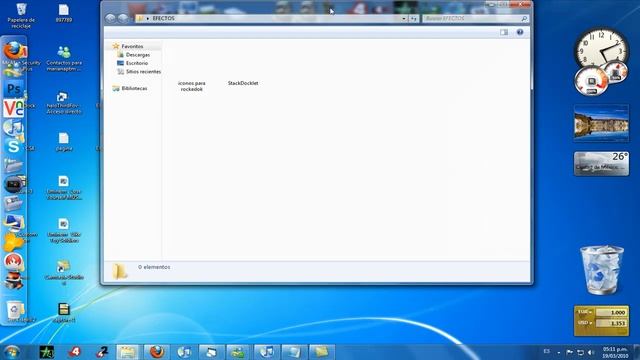Click the Explorer folder taskbar button
This screenshot has height=360, width=640.
pyautogui.click(x=128, y=352)
